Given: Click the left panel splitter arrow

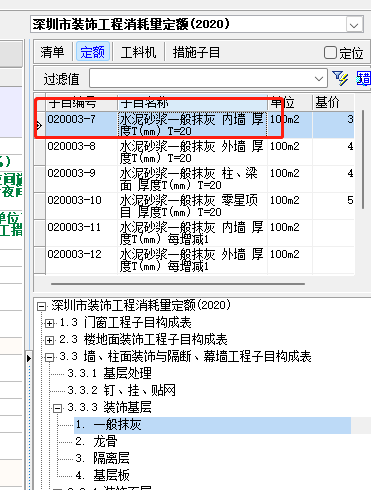Looking at the screenshot, I should pos(29,358).
